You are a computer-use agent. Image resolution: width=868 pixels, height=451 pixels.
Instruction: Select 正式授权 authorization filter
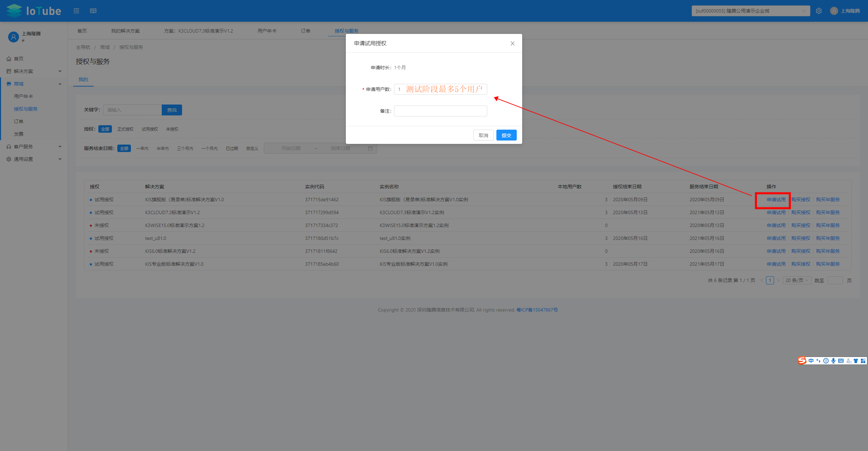coord(125,129)
